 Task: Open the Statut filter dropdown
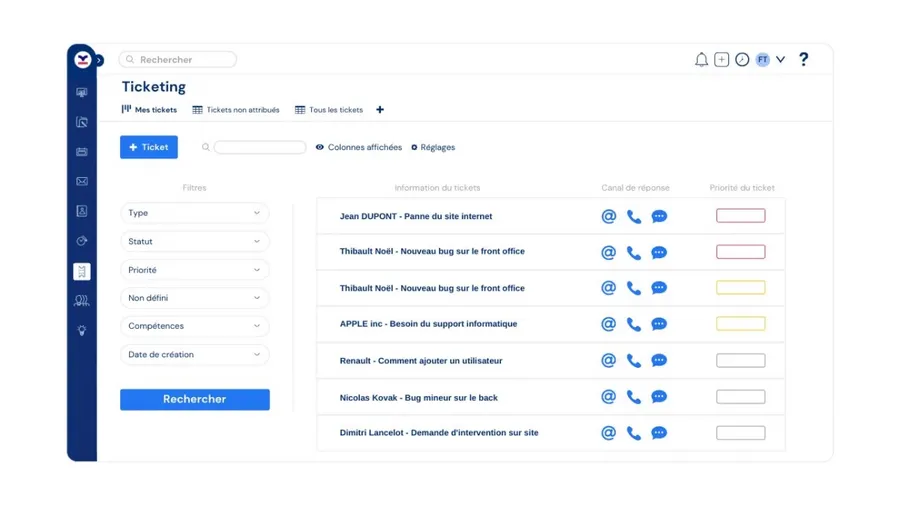(x=194, y=241)
